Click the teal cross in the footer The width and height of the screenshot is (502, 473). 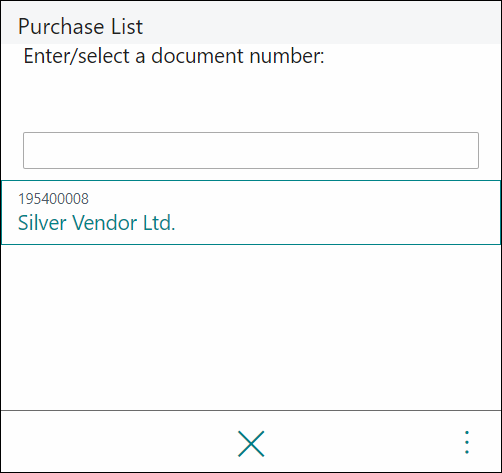pos(251,444)
